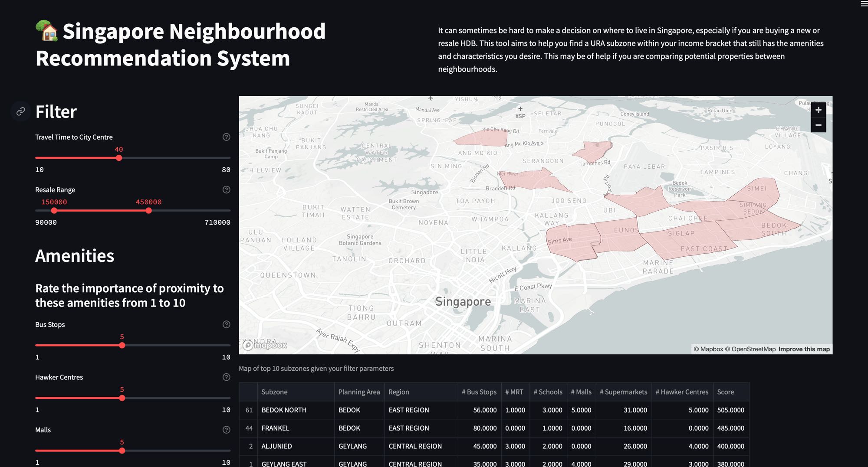Open the hamburger main menu
The height and width of the screenshot is (467, 868).
pyautogui.click(x=864, y=4)
